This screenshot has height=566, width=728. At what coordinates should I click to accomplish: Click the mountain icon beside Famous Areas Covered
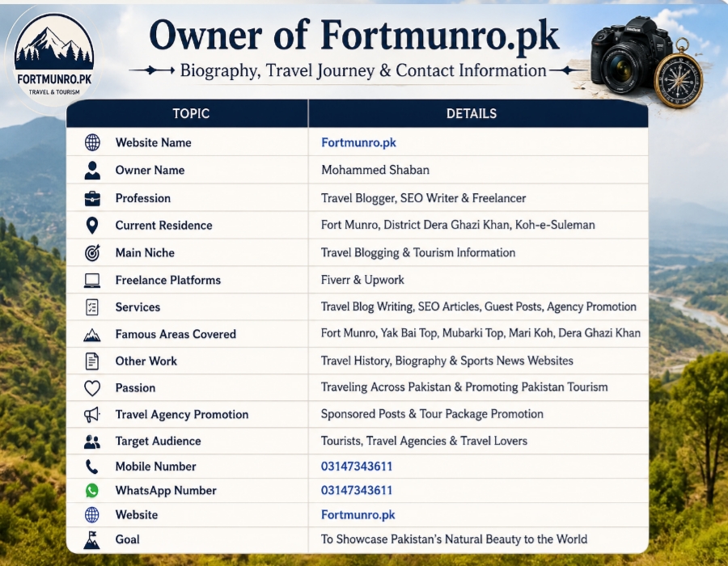click(92, 335)
